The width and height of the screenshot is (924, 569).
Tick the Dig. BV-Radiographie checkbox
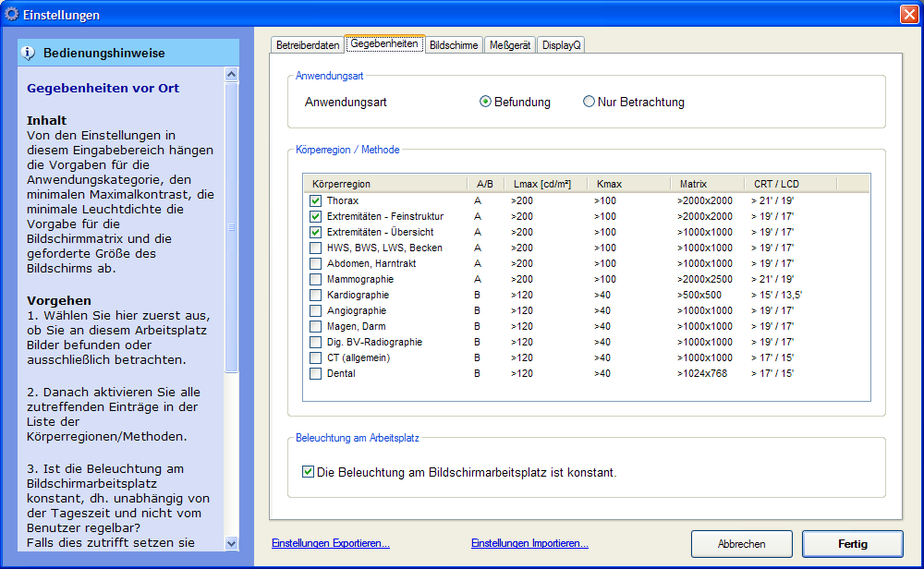click(x=315, y=342)
